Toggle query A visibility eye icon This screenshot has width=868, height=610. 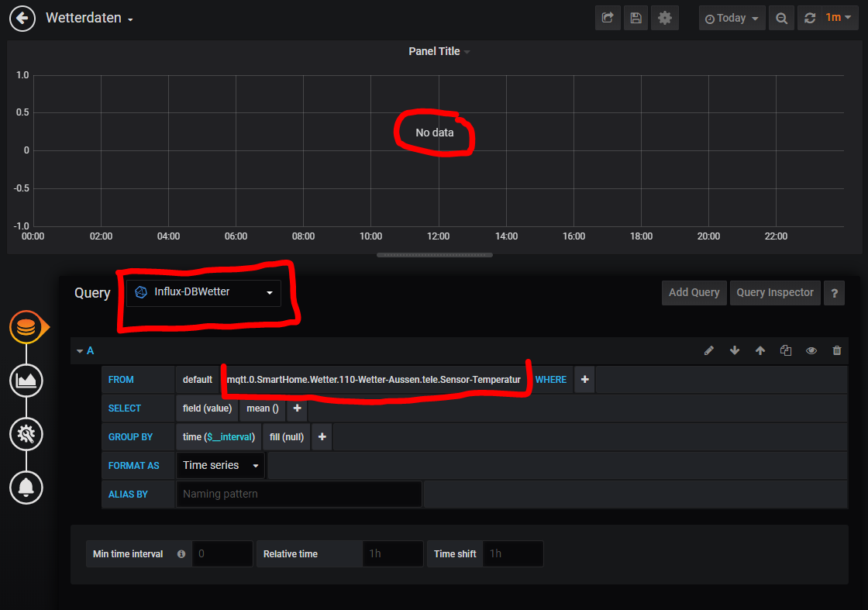pyautogui.click(x=811, y=350)
